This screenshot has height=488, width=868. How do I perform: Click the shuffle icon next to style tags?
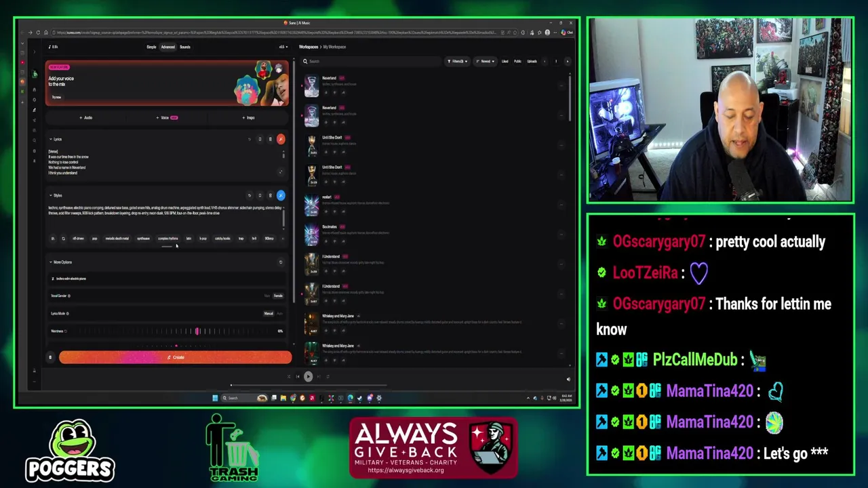tap(63, 239)
